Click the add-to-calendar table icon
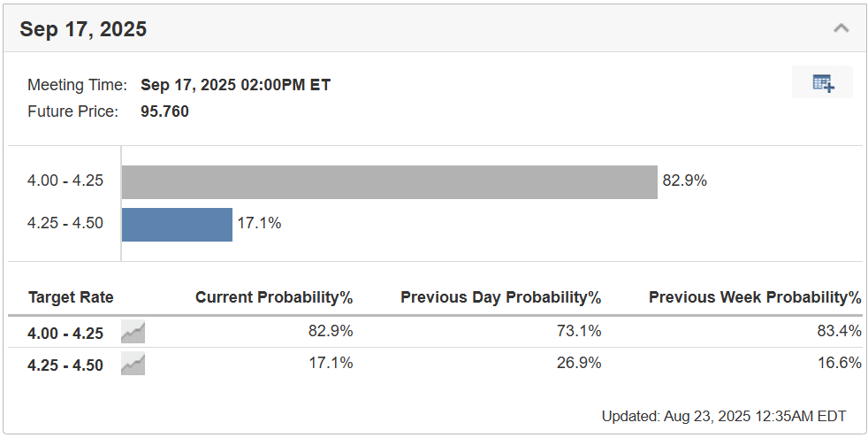 tap(823, 82)
